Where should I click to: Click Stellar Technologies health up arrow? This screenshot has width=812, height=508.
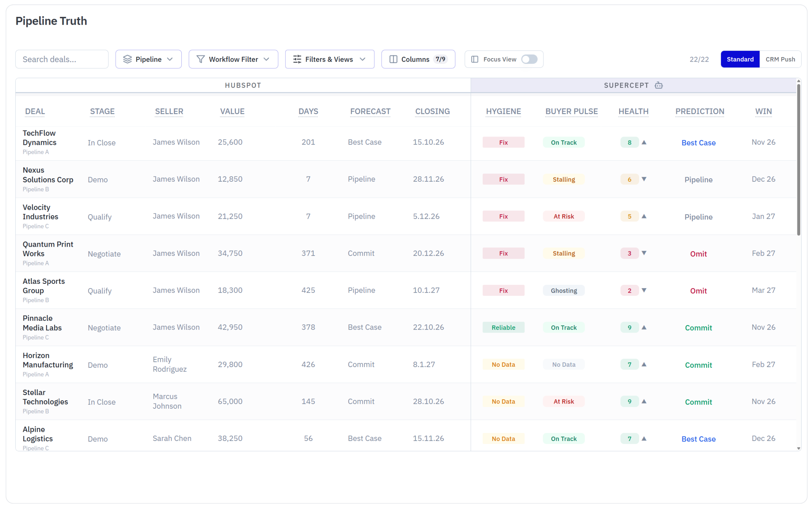644,401
